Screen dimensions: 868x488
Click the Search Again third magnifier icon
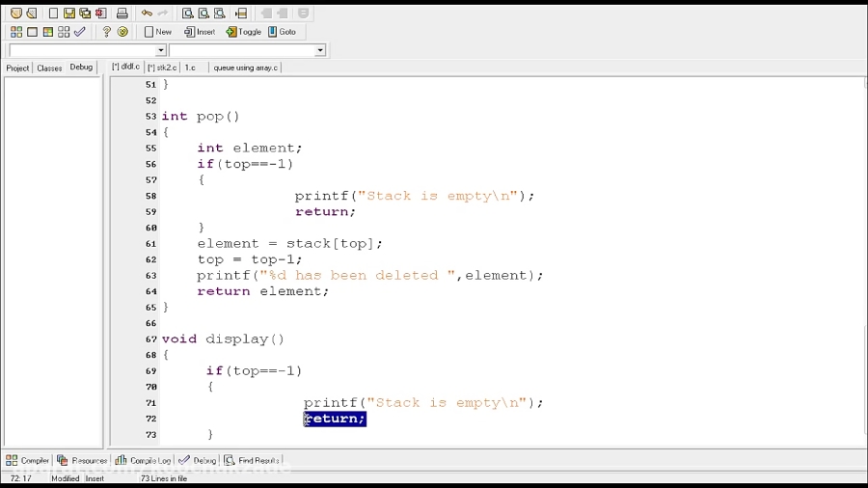click(220, 13)
